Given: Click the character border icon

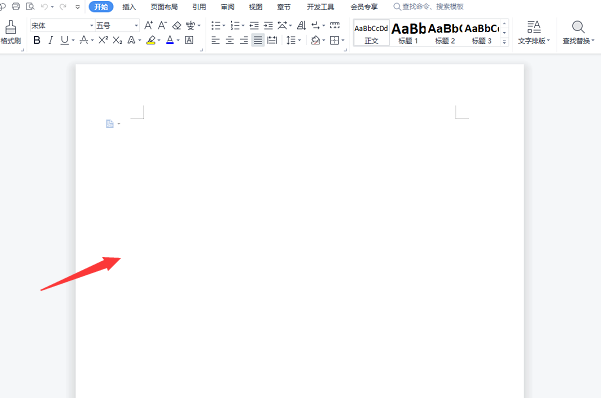Looking at the screenshot, I should tap(189, 40).
